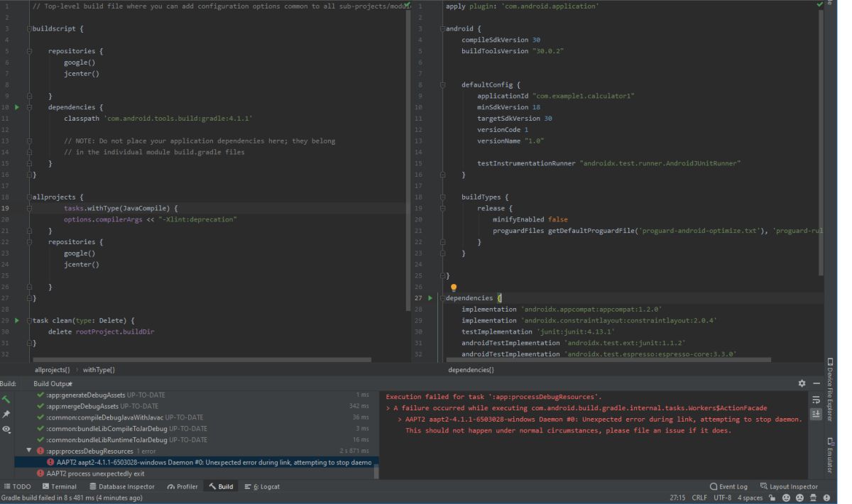
Task: Click the memory indicator icon in status bar
Action: pos(814,498)
